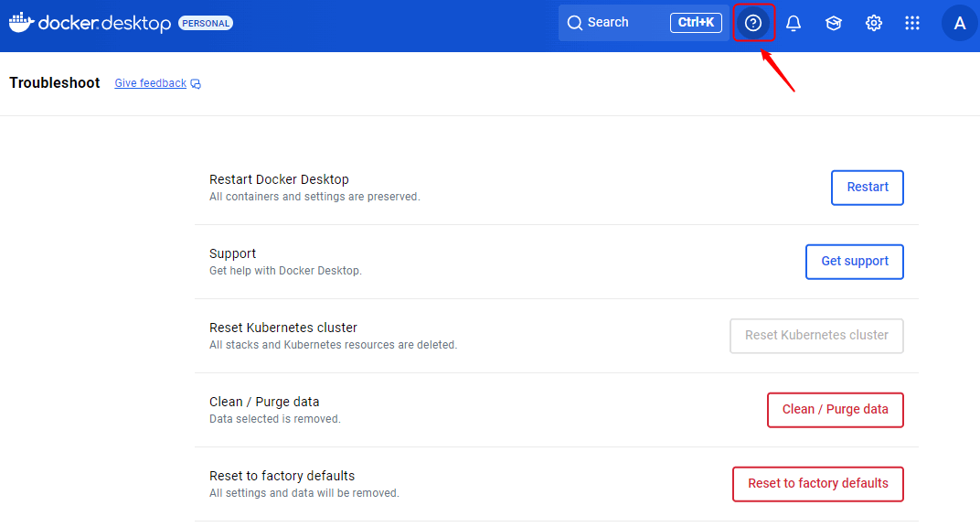Click the account avatar labeled A
Viewport: 980px width, 527px height.
coord(959,23)
